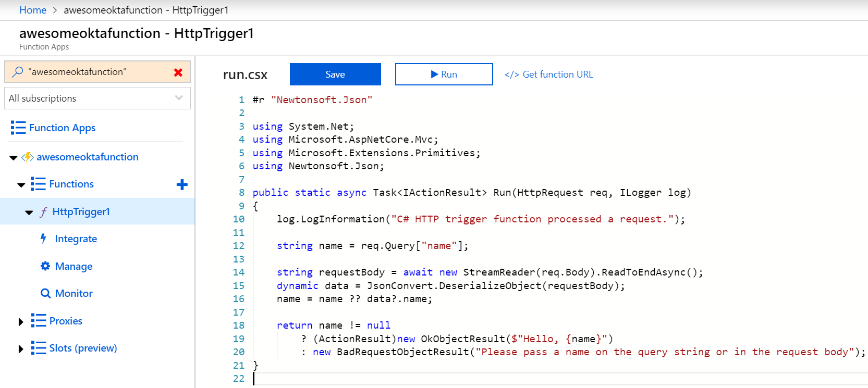Collapse the awesomeoktafunction tree node
The image size is (868, 388).
coord(14,157)
